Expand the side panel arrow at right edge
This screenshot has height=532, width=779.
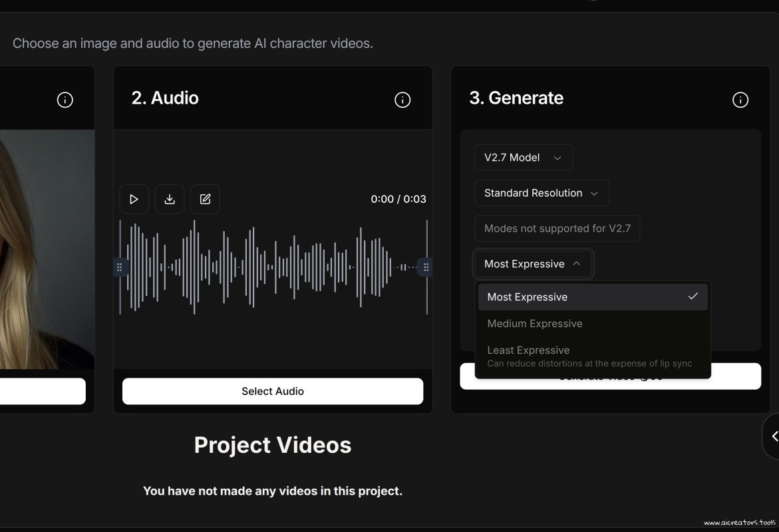774,436
